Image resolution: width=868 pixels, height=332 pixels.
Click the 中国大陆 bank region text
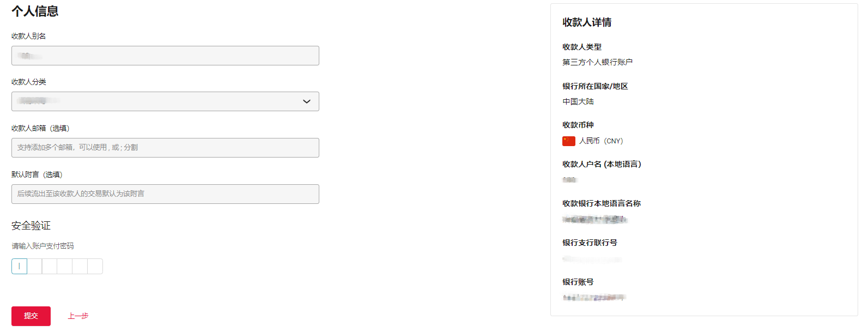578,101
